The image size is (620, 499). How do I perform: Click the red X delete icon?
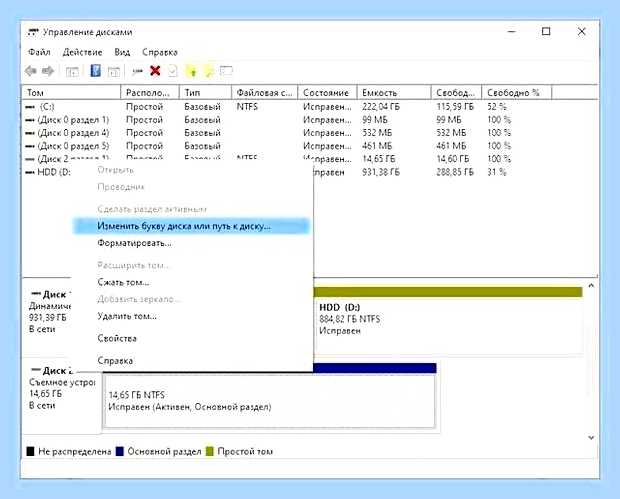click(155, 71)
